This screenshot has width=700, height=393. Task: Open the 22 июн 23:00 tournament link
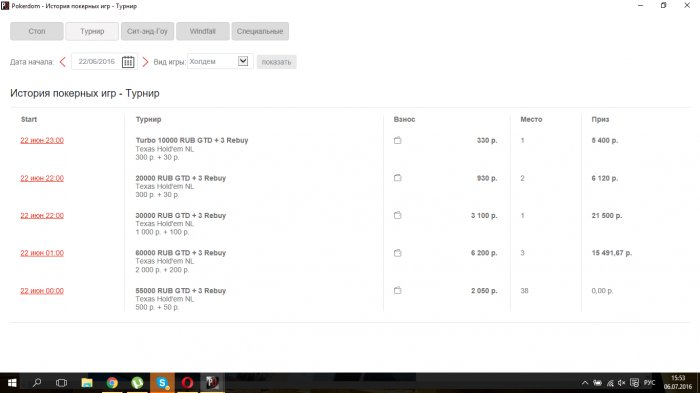[42, 140]
